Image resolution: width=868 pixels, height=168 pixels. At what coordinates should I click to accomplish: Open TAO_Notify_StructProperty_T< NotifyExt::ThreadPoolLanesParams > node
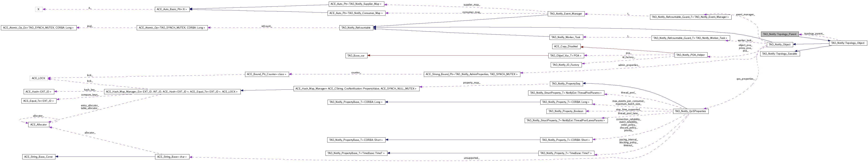point(566,121)
